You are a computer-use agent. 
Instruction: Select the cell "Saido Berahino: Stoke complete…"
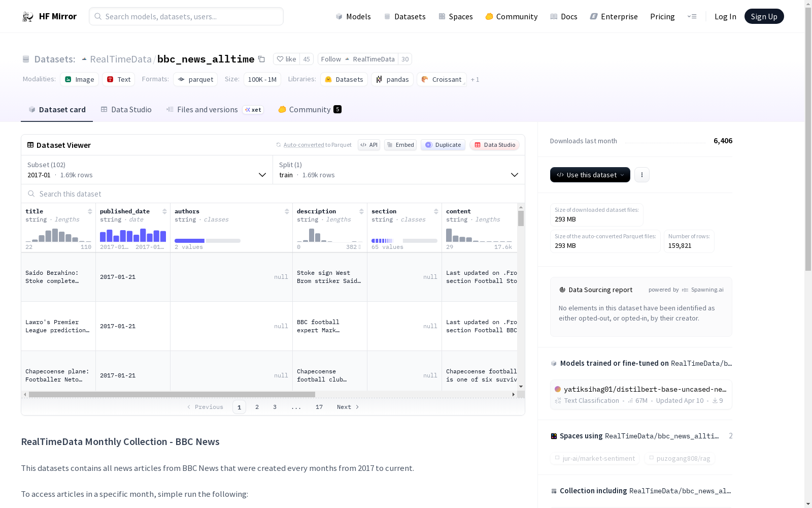point(58,277)
